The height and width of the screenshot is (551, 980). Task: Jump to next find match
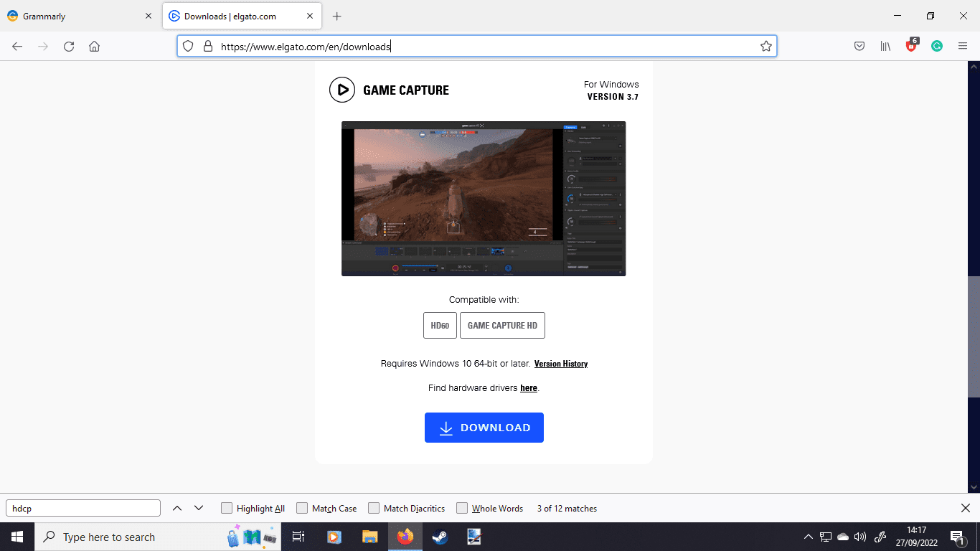coord(199,508)
